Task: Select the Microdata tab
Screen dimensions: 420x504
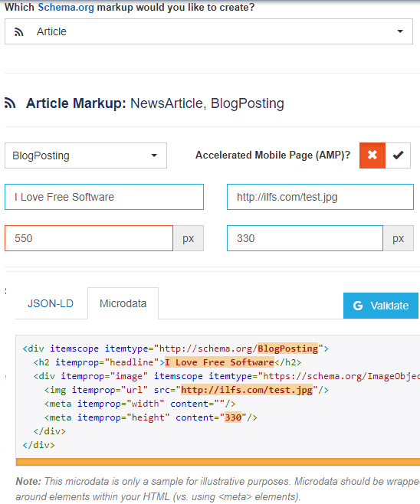Action: pyautogui.click(x=123, y=303)
